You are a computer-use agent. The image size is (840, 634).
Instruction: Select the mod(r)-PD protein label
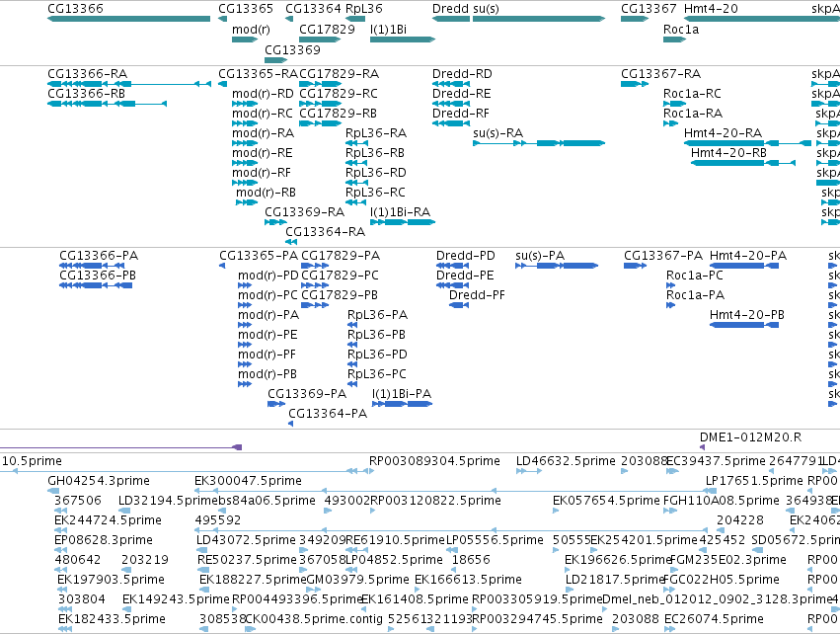pyautogui.click(x=267, y=275)
